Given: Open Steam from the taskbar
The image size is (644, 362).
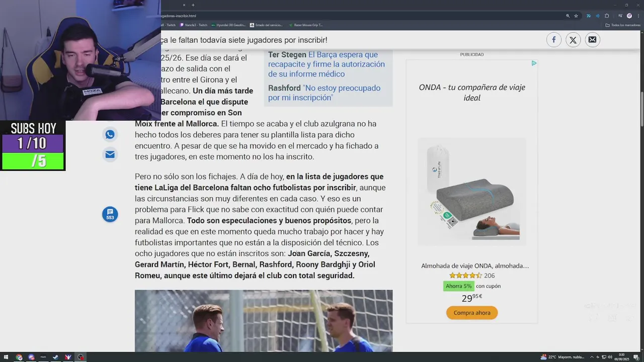Looking at the screenshot, I should tap(56, 357).
